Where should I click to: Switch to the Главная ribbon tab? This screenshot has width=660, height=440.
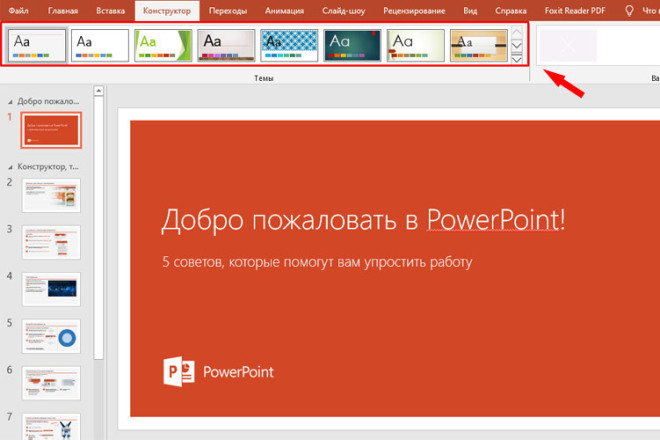[x=63, y=11]
